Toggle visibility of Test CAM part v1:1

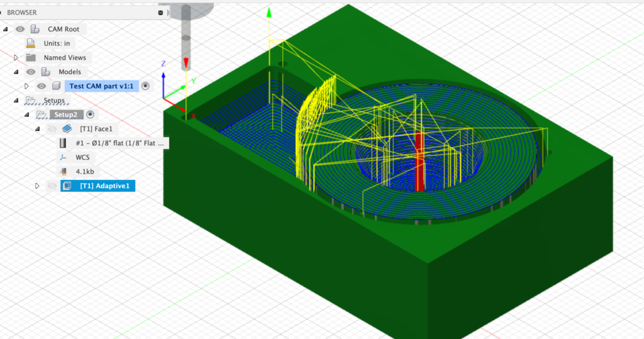point(42,86)
